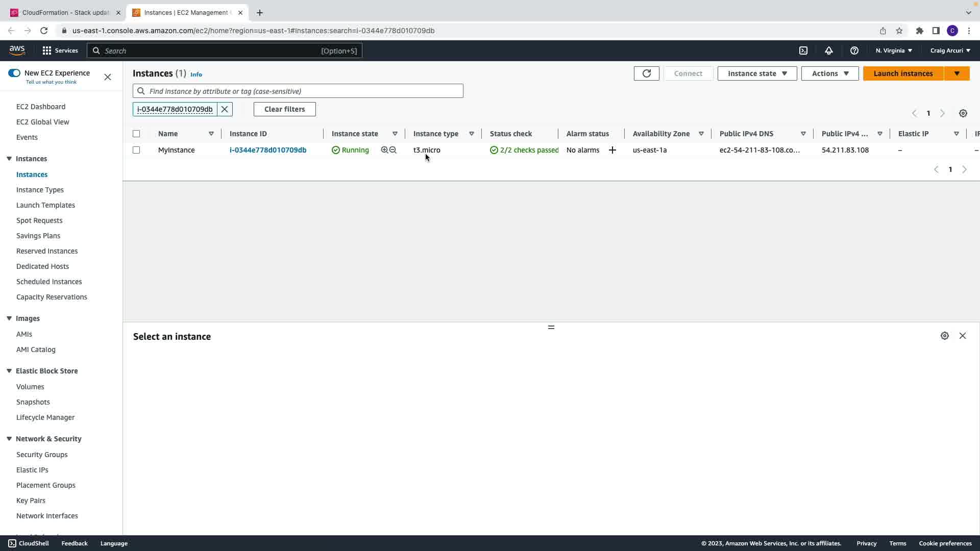Toggle New EC2 Experience switch
The image size is (980, 551).
(14, 73)
